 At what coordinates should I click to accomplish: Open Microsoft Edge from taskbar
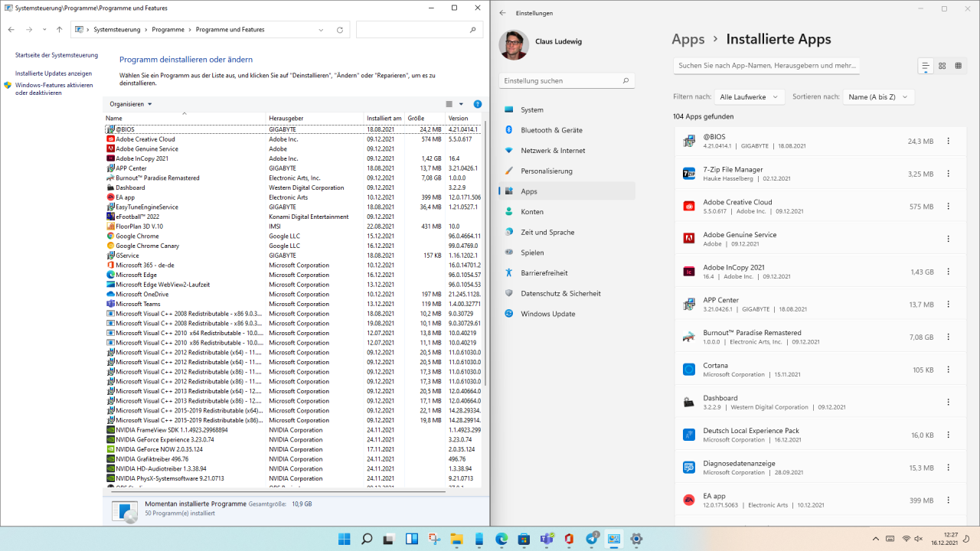501,539
